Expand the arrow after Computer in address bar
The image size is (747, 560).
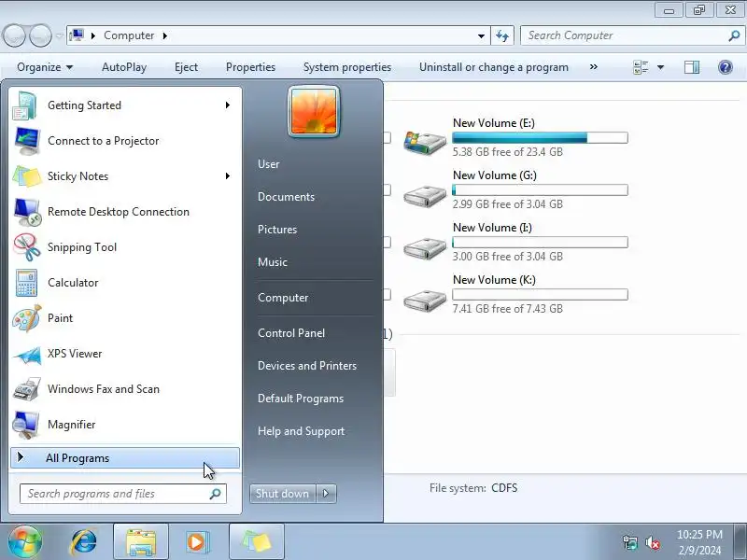click(x=165, y=35)
